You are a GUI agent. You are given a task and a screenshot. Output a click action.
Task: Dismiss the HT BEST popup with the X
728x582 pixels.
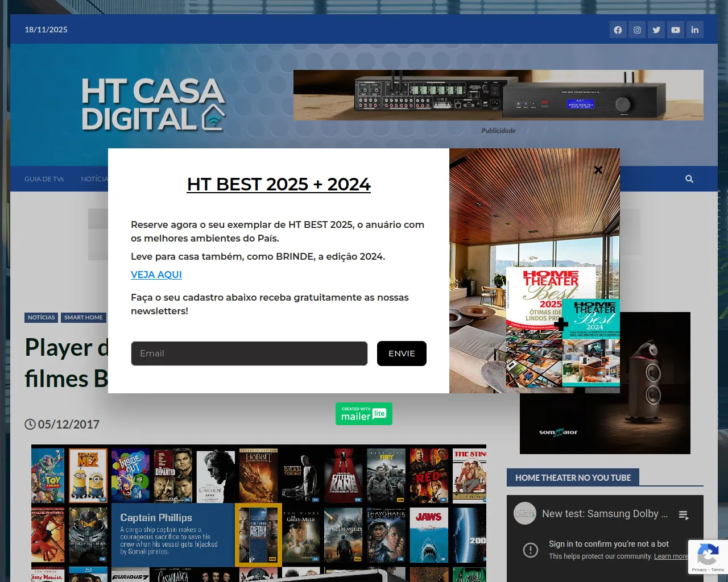[598, 170]
